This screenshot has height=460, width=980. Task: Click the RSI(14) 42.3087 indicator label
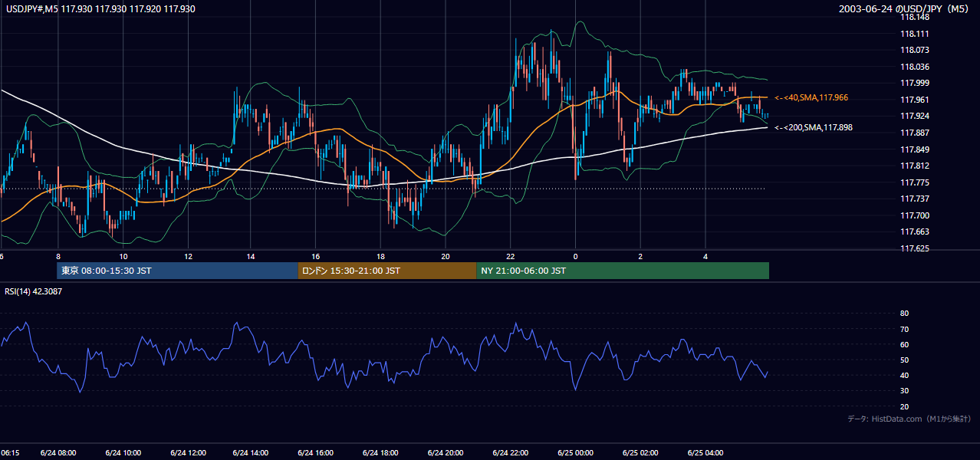(x=34, y=291)
